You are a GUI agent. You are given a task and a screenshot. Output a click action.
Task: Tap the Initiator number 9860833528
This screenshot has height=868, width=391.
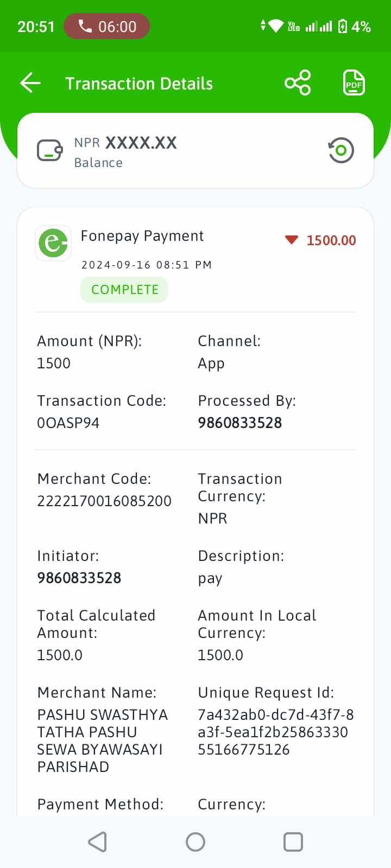click(79, 578)
